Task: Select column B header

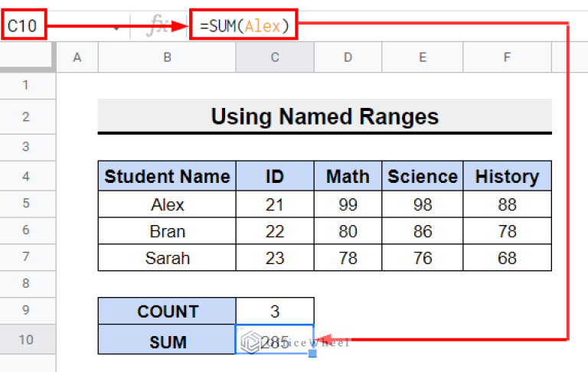Action: click(167, 57)
